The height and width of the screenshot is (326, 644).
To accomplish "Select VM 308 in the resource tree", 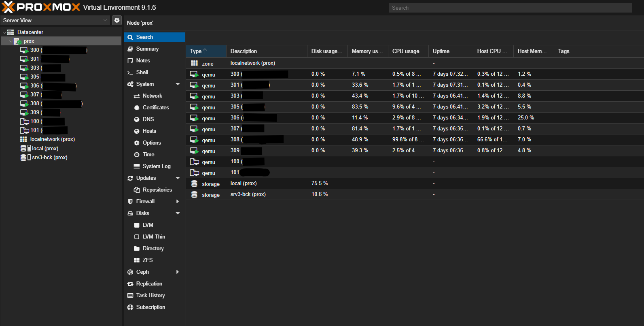I will (35, 104).
